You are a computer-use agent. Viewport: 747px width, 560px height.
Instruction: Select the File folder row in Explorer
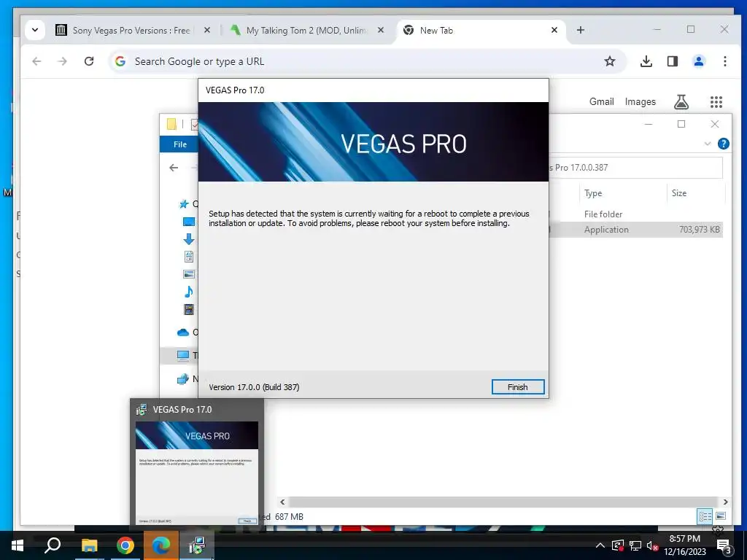click(x=635, y=214)
